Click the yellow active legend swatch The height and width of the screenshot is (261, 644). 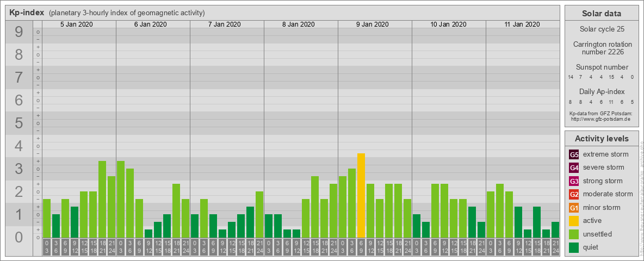(574, 221)
